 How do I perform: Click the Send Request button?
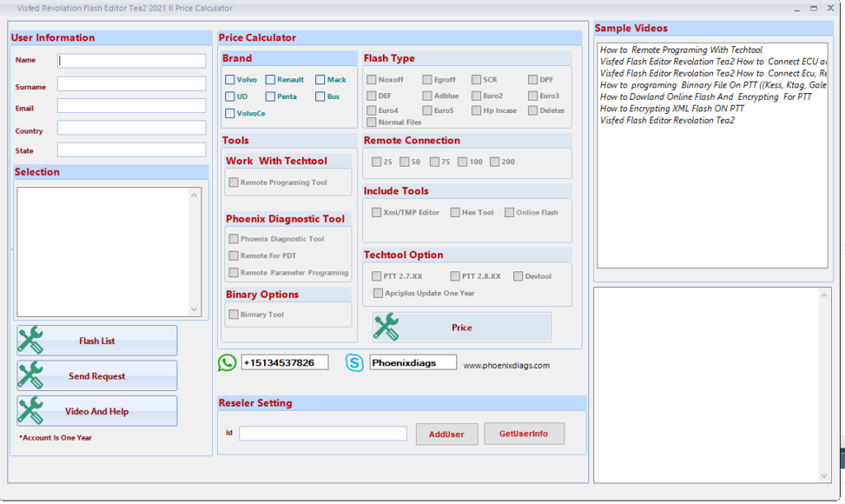pyautogui.click(x=97, y=376)
